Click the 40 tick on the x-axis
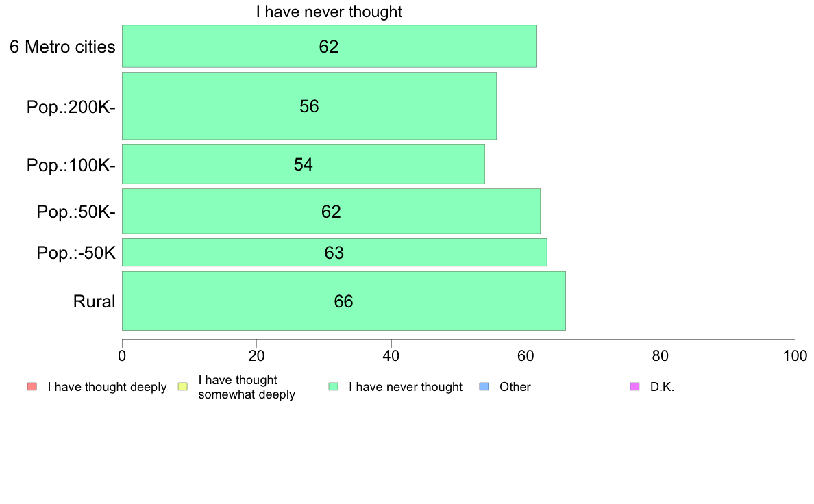814x504 pixels. click(391, 355)
